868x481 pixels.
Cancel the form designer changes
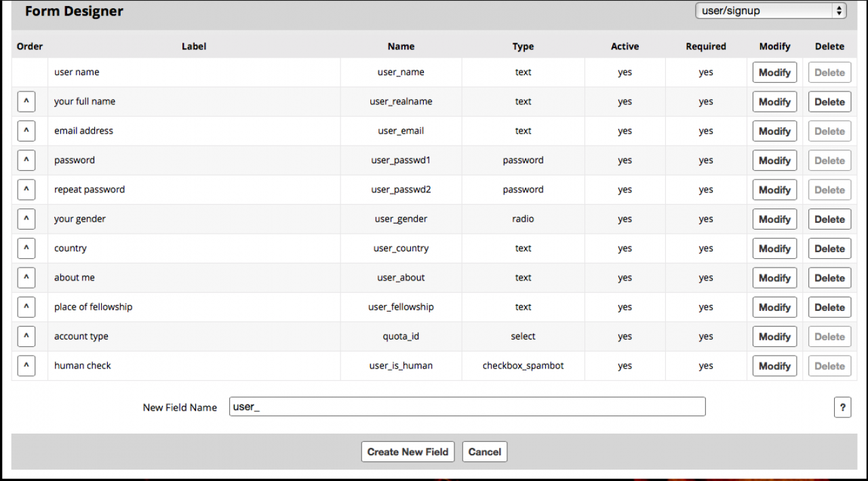coord(484,452)
